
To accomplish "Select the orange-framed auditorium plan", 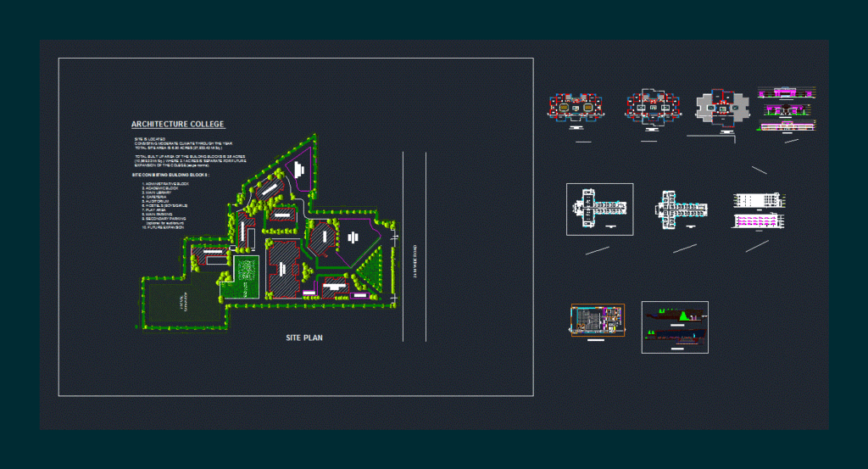I will [x=598, y=320].
